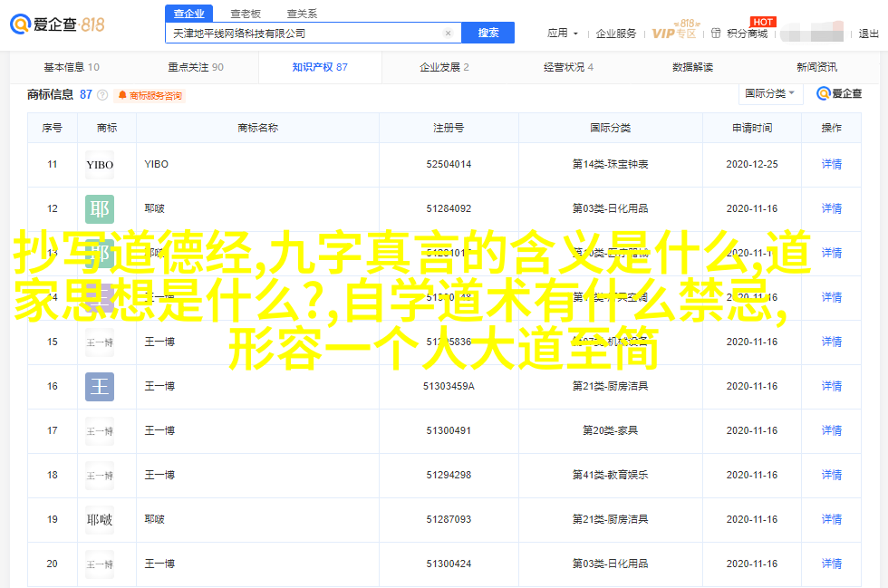Click the 退出 logout link
The width and height of the screenshot is (888, 588).
pyautogui.click(x=868, y=34)
